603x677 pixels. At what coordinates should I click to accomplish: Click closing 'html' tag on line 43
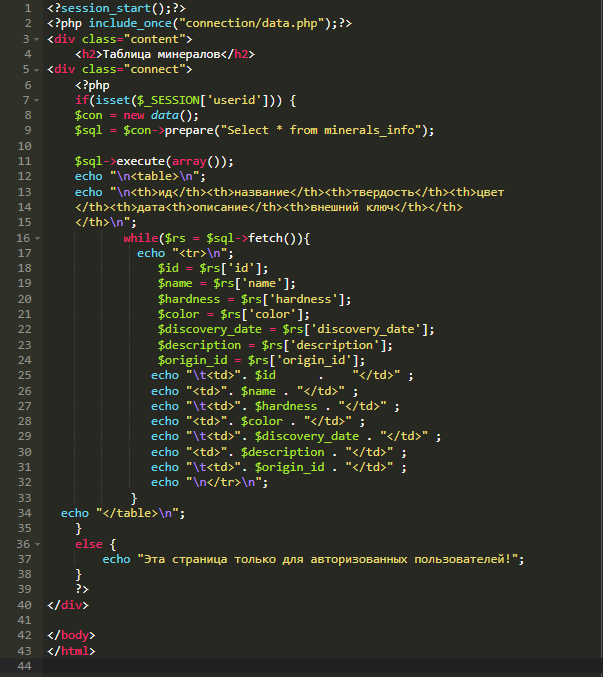point(75,651)
